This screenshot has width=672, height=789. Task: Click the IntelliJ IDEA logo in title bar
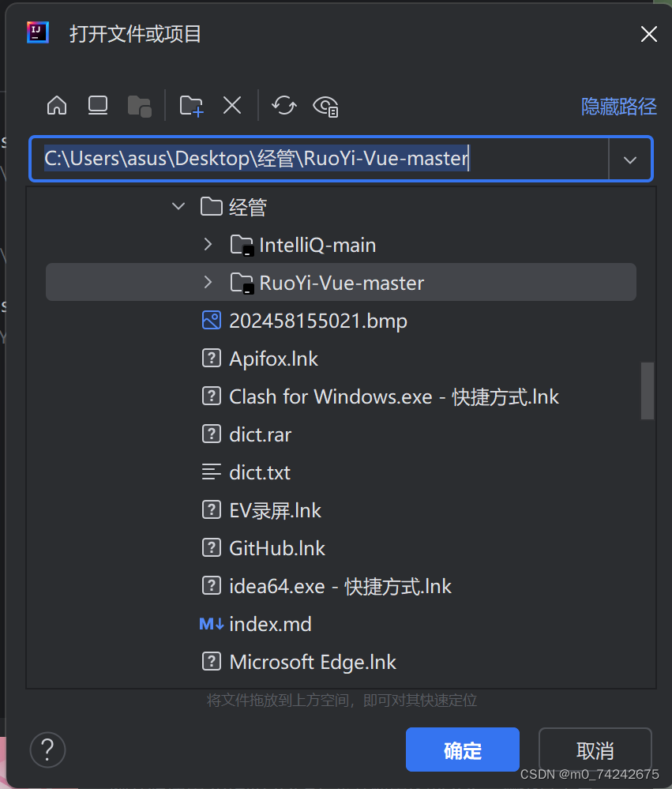[x=38, y=32]
